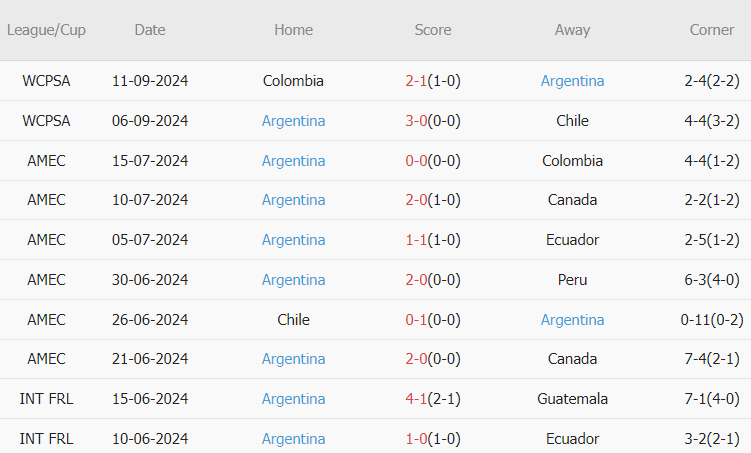
Task: Click Argentina in the 10-07-2024 Canada match
Action: click(x=293, y=200)
